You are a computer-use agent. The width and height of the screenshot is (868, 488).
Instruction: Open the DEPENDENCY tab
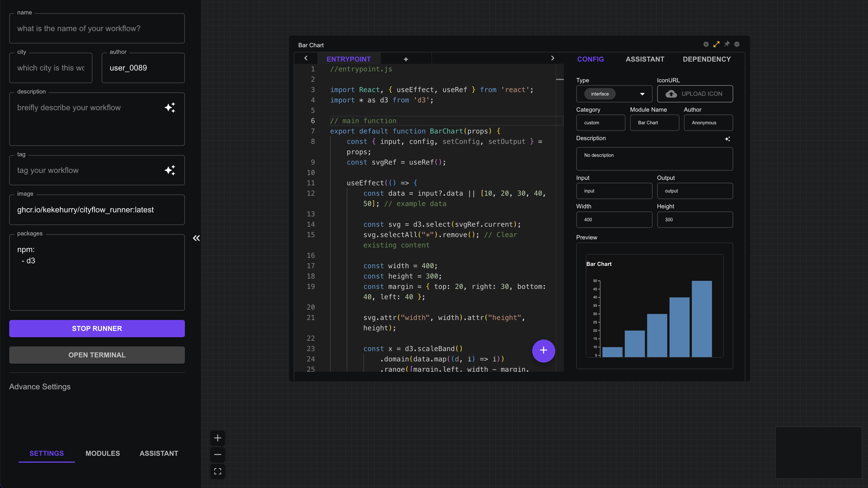[707, 59]
